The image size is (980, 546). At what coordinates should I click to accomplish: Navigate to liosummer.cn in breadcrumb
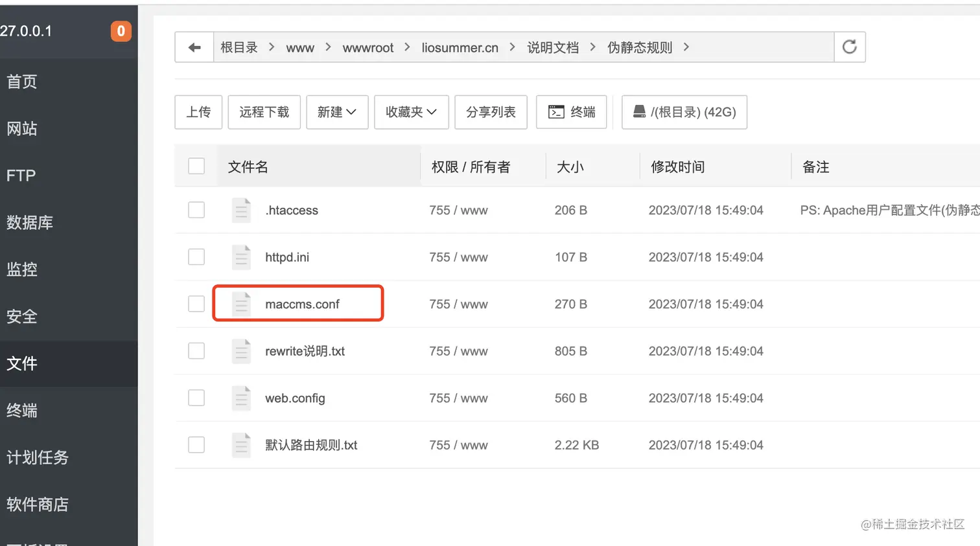click(x=460, y=48)
